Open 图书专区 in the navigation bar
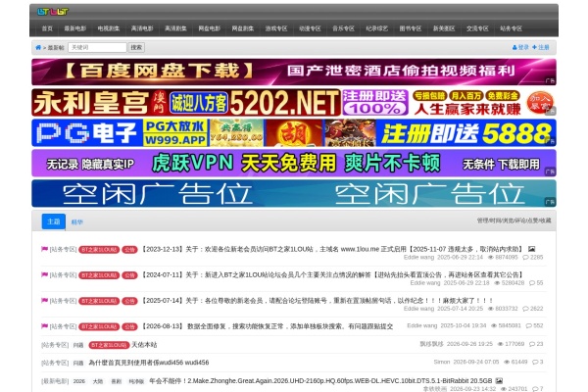 [411, 28]
